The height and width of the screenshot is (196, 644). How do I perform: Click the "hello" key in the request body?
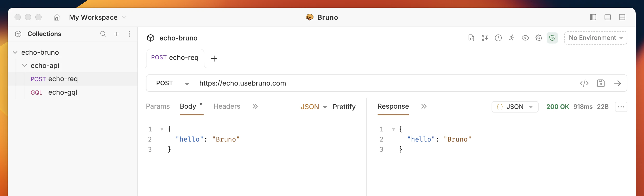(x=190, y=139)
